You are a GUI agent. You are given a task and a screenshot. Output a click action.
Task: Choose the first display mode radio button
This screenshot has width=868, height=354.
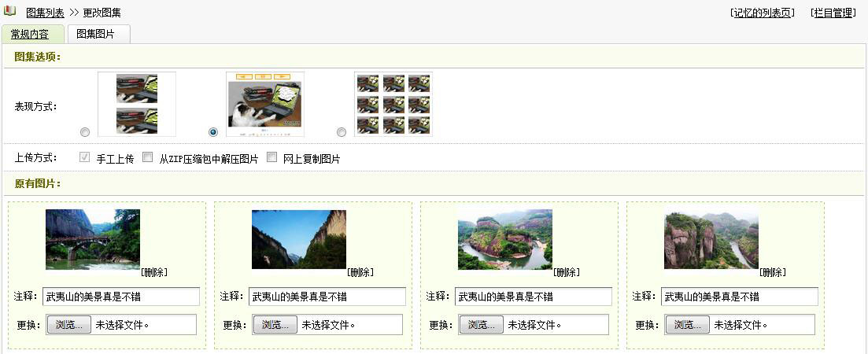pyautogui.click(x=85, y=132)
